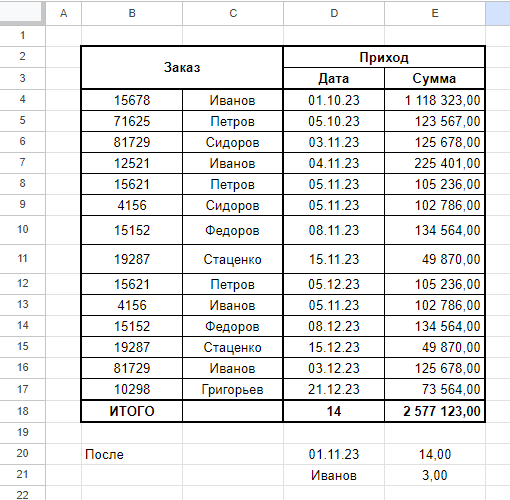Select total sum cell 2 577 123,00
This screenshot has width=510, height=500.
point(435,411)
